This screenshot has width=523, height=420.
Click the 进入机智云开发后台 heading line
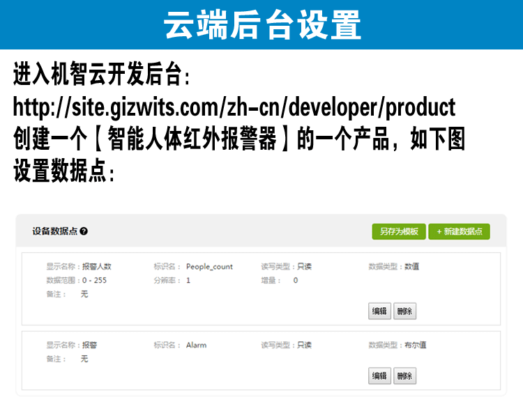(x=101, y=74)
